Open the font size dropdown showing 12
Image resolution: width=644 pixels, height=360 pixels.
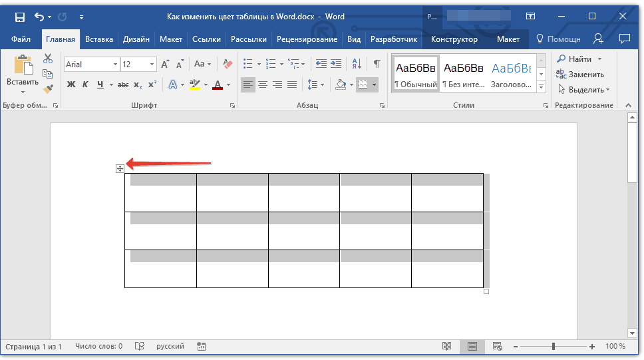click(x=152, y=65)
